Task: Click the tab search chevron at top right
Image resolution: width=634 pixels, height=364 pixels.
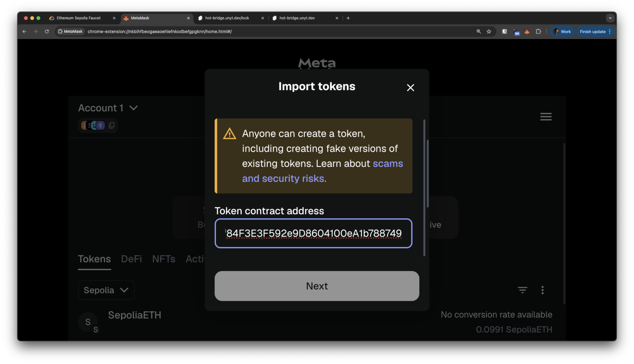Action: coord(610,18)
